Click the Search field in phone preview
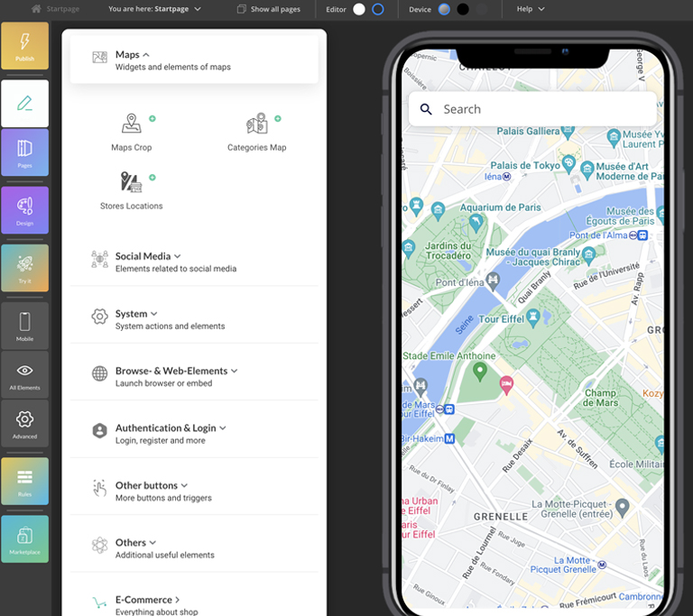The width and height of the screenshot is (693, 616). (532, 109)
